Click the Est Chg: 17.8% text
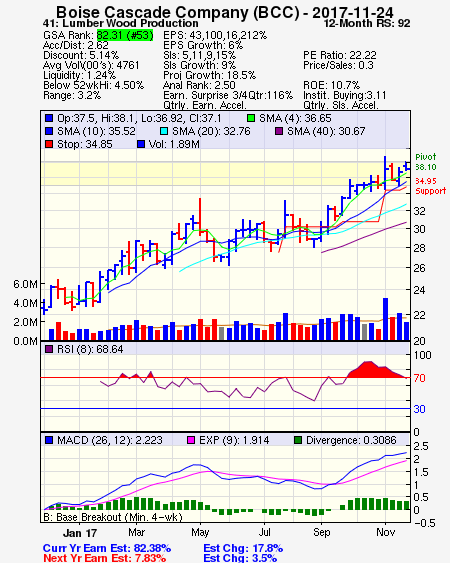This screenshot has height=563, width=450. pyautogui.click(x=243, y=548)
